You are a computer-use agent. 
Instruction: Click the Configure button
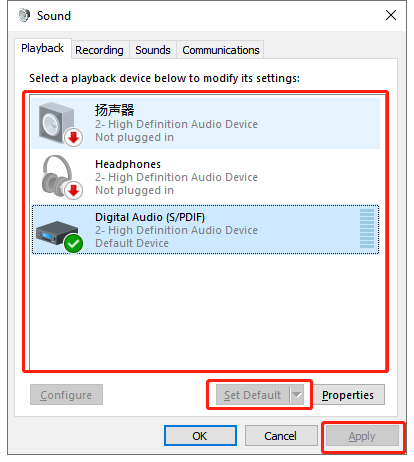click(66, 395)
